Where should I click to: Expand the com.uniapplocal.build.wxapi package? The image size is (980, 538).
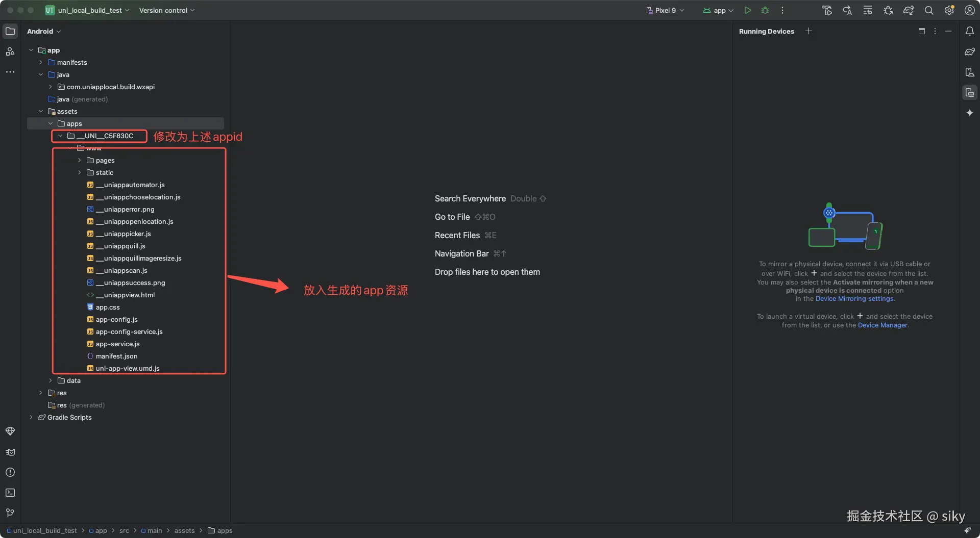tap(51, 87)
